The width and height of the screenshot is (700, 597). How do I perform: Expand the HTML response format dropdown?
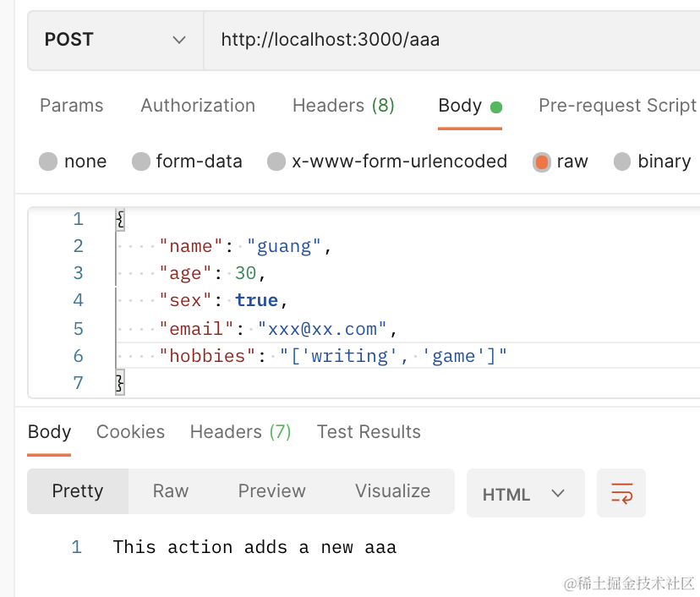click(x=525, y=494)
